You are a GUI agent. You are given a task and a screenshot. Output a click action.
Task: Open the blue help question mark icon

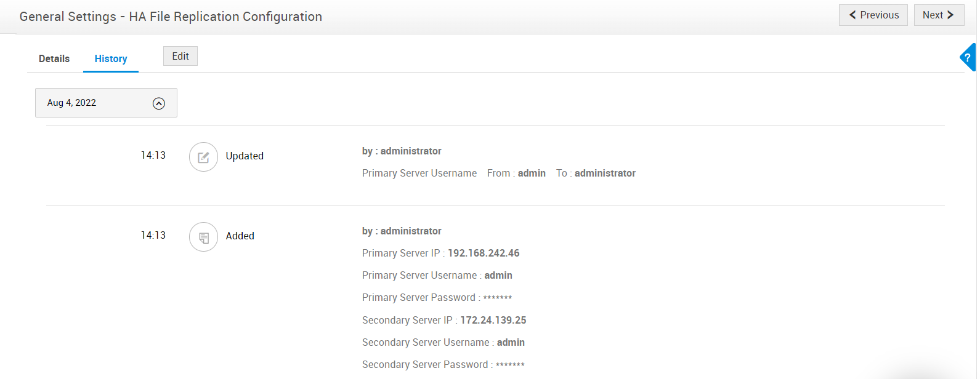click(968, 57)
